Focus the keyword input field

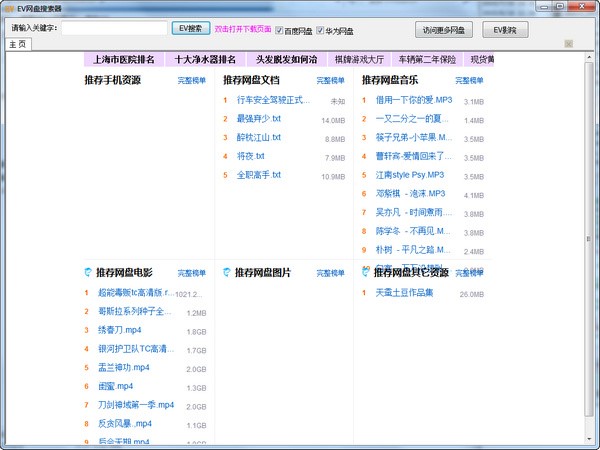point(114,28)
